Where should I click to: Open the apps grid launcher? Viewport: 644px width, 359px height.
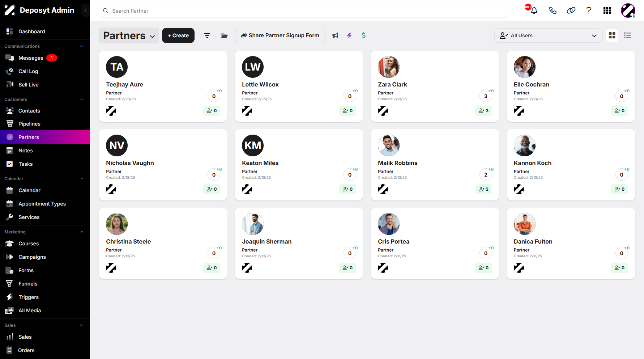click(x=607, y=10)
